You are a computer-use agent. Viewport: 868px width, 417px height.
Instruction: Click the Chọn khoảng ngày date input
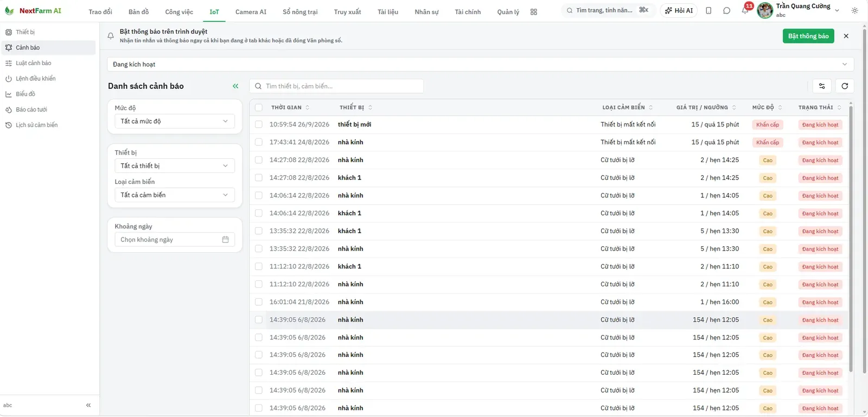click(175, 240)
